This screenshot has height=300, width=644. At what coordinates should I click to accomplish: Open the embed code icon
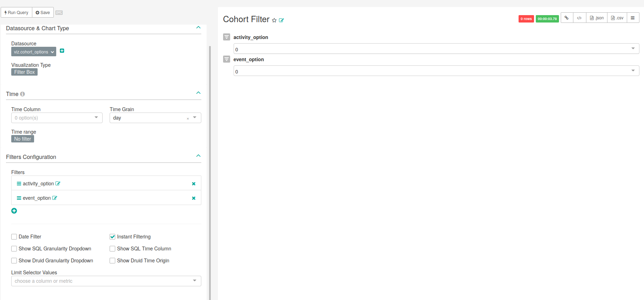point(579,18)
